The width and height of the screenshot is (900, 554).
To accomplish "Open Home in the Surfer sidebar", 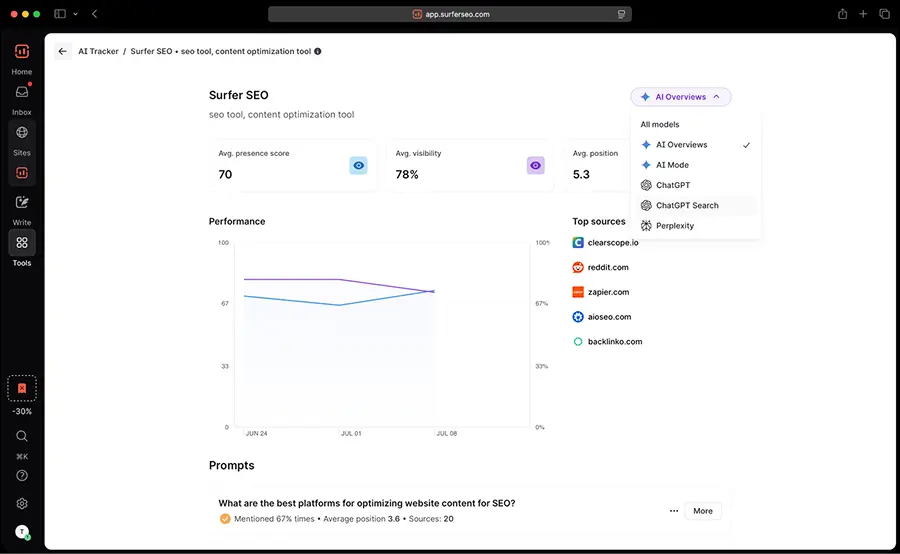I will pos(22,52).
